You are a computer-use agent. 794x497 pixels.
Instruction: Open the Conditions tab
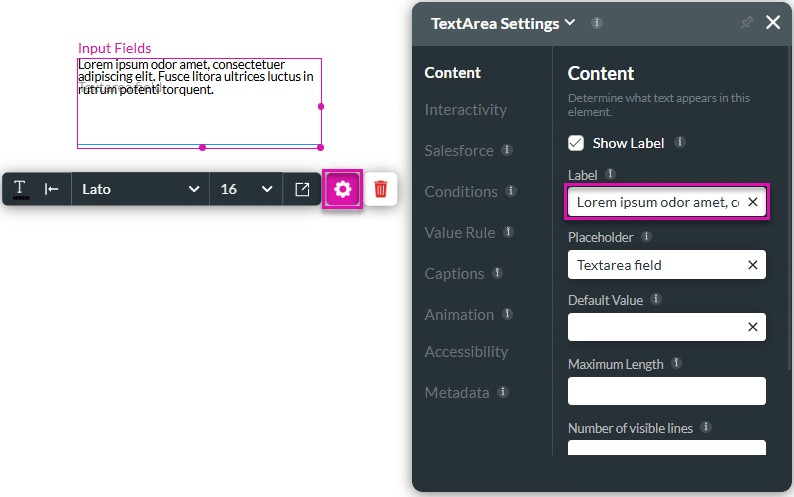[461, 191]
